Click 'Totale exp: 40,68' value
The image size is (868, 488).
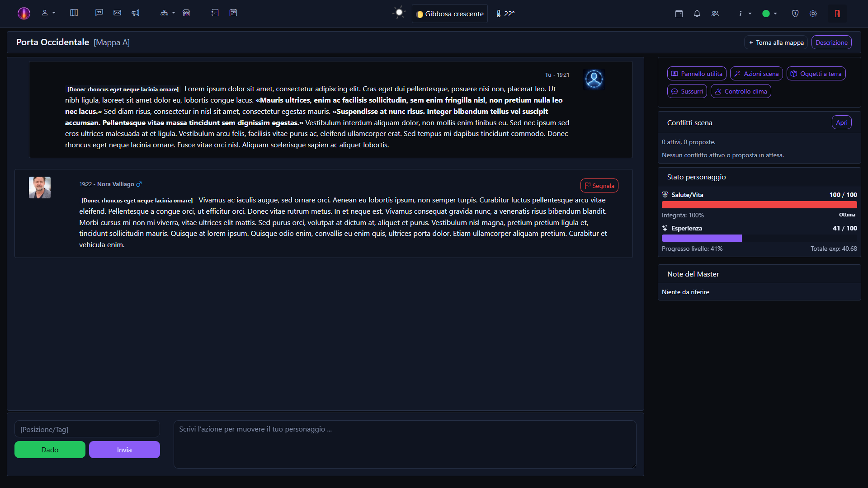click(x=834, y=249)
